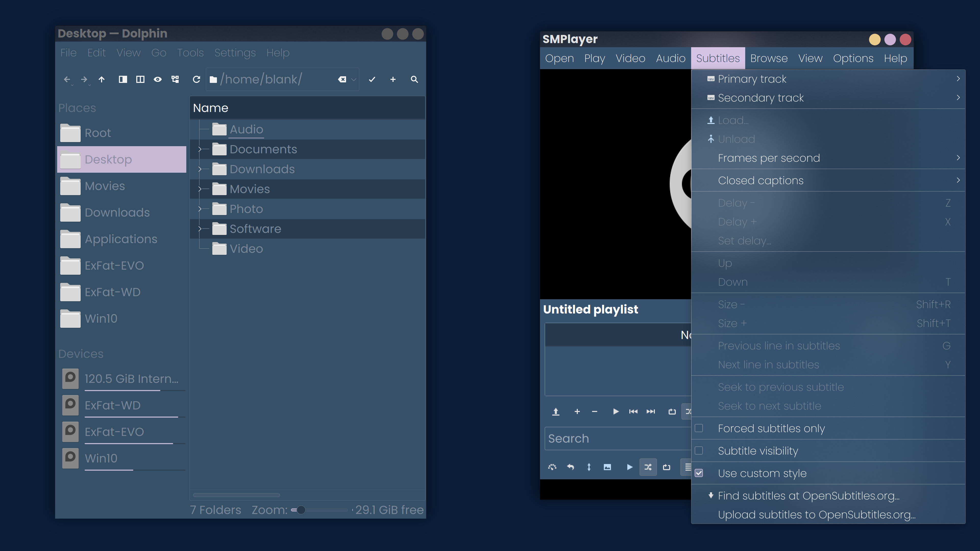Click the 29.1 GiB free status text
The image size is (980, 551).
click(389, 510)
